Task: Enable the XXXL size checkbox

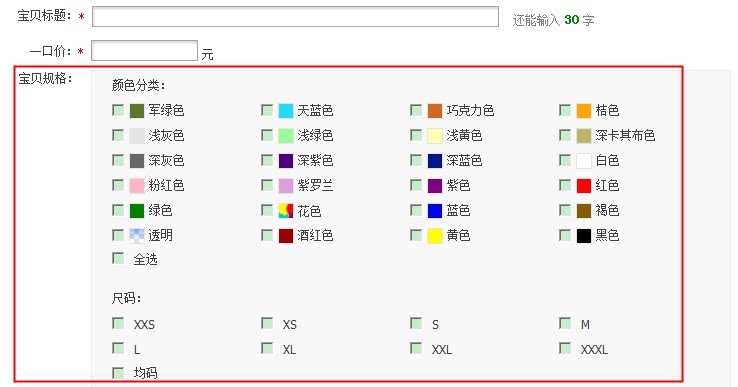Action: click(565, 348)
